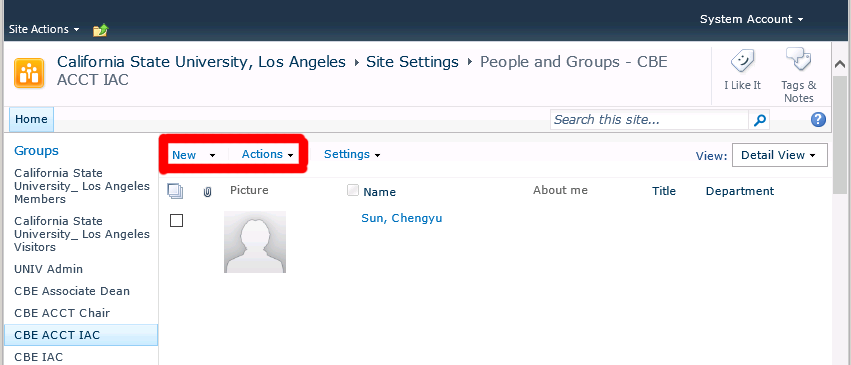Open Tags & Notes

798,76
